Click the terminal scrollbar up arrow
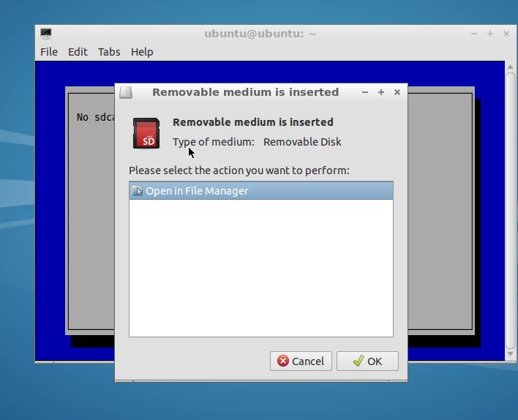This screenshot has width=518, height=420. [x=511, y=67]
